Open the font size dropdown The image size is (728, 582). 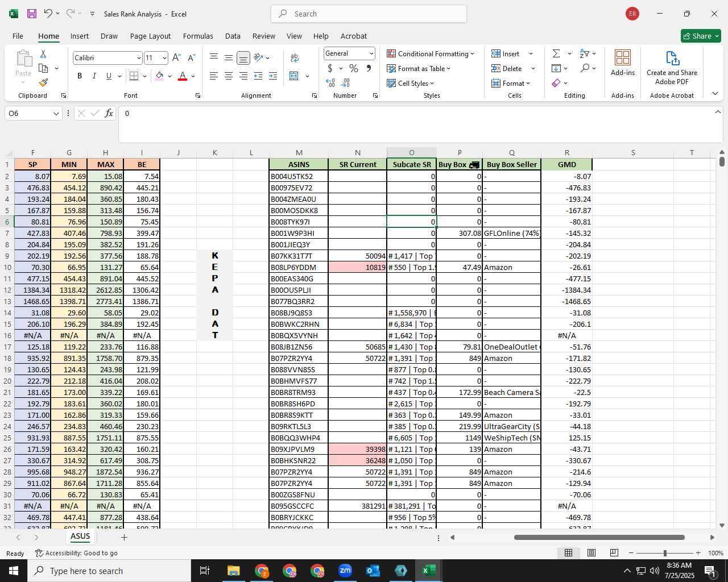tap(164, 58)
